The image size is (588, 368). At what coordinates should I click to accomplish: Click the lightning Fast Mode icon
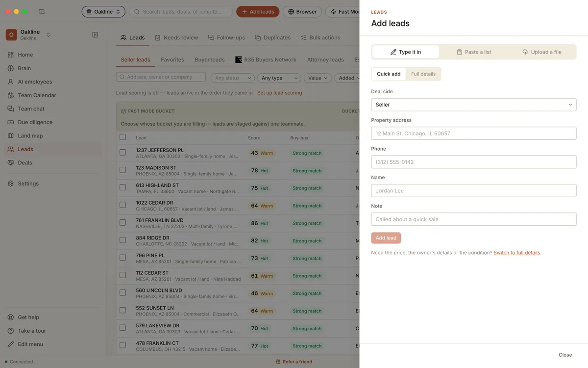pyautogui.click(x=334, y=12)
